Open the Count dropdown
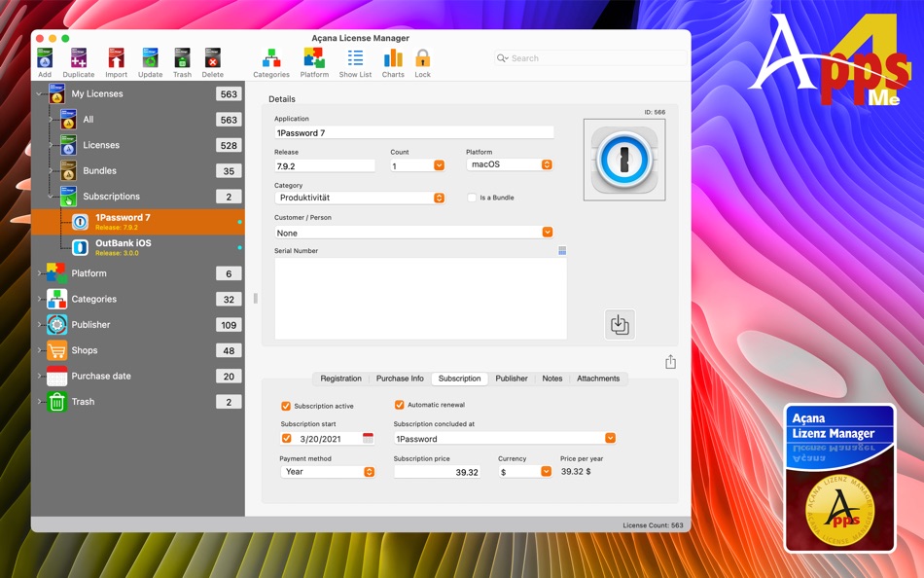This screenshot has height=578, width=924. click(439, 165)
